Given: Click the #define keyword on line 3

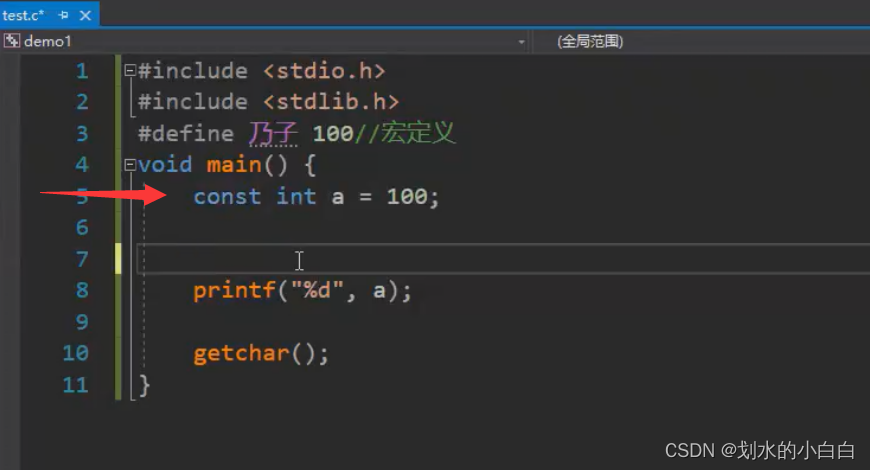Looking at the screenshot, I should tap(186, 134).
